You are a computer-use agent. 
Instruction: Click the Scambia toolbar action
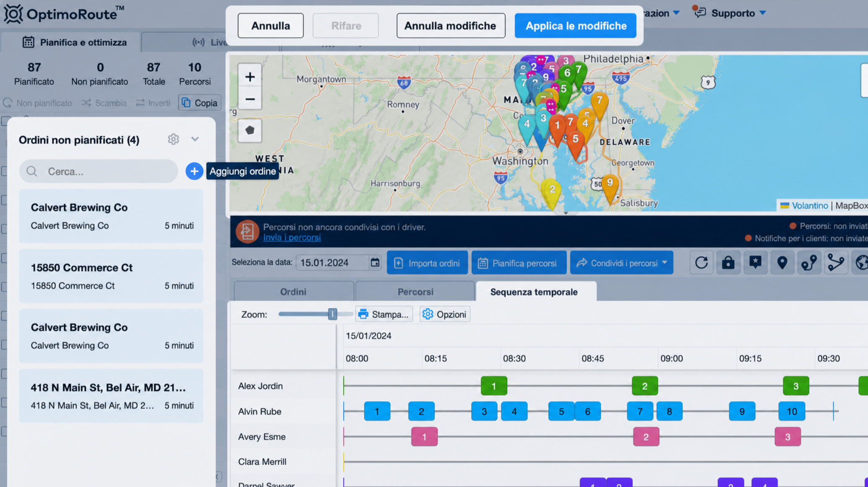(x=104, y=103)
